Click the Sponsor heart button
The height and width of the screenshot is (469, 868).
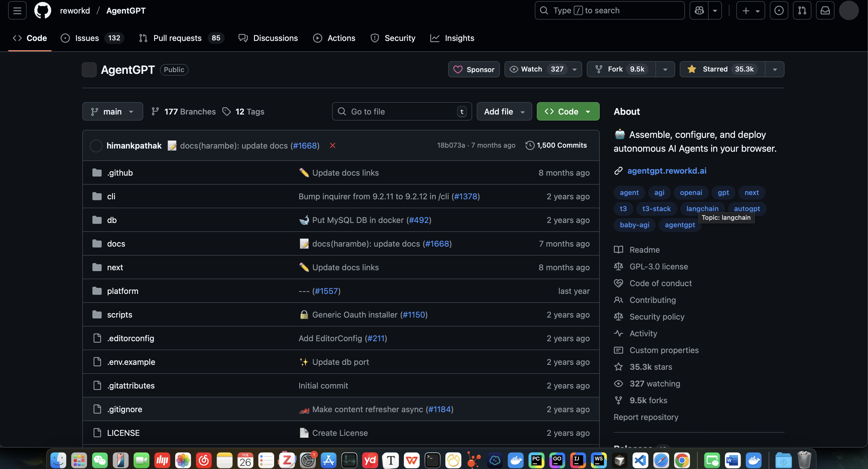474,69
